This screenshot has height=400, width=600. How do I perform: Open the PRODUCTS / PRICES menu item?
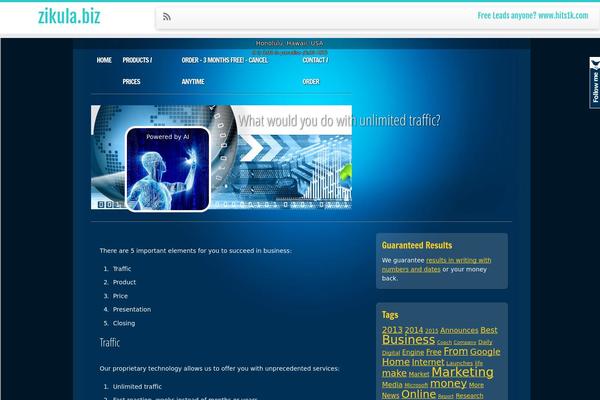point(137,71)
